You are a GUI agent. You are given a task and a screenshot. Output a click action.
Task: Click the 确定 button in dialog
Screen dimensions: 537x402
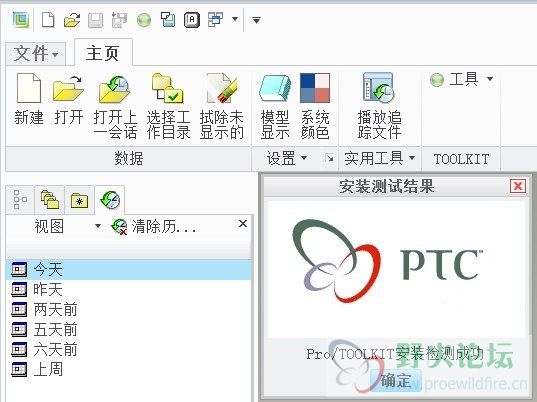tap(396, 380)
